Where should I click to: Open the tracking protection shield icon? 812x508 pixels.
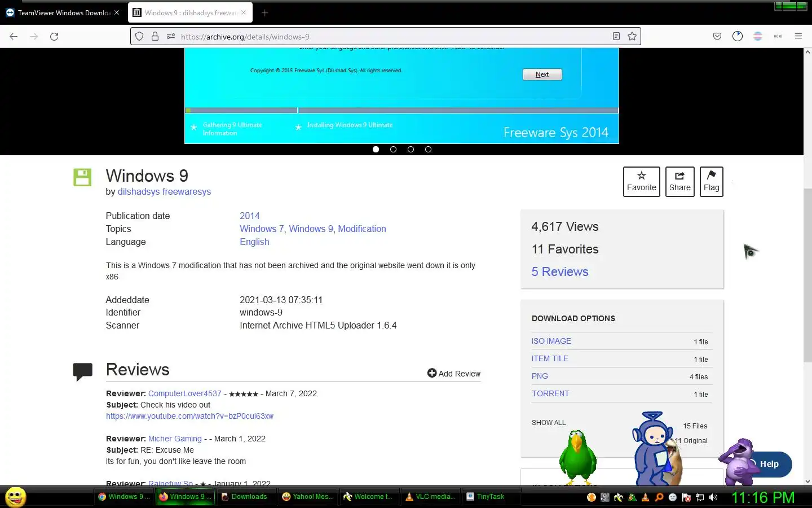tap(139, 36)
